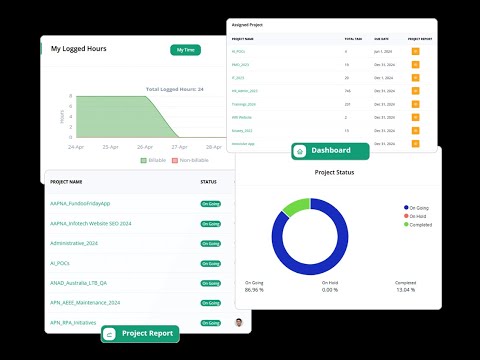Open APN_AEEE_Maintenance_2024 project link
Screen dimensions: 480x360
tap(85, 303)
